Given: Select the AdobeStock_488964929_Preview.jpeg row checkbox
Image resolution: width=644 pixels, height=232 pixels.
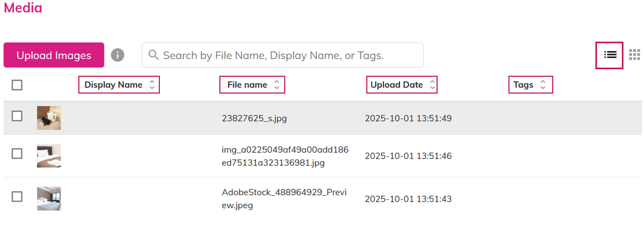Looking at the screenshot, I should pyautogui.click(x=17, y=197).
